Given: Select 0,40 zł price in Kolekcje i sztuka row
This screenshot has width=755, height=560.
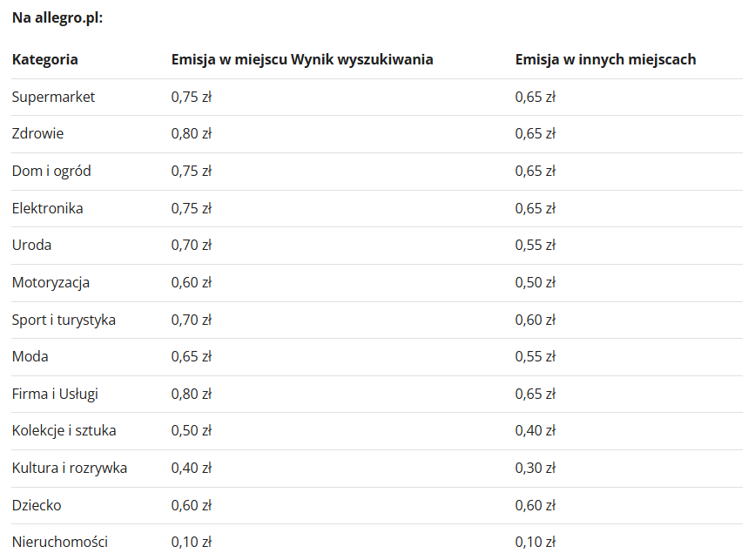Looking at the screenshot, I should click(x=535, y=430).
